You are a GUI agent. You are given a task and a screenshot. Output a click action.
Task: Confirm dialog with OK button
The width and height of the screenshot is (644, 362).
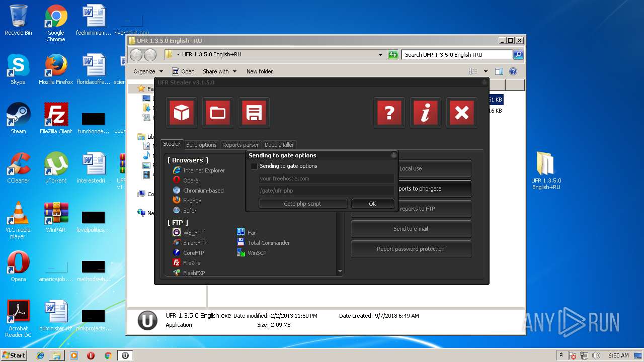click(372, 204)
